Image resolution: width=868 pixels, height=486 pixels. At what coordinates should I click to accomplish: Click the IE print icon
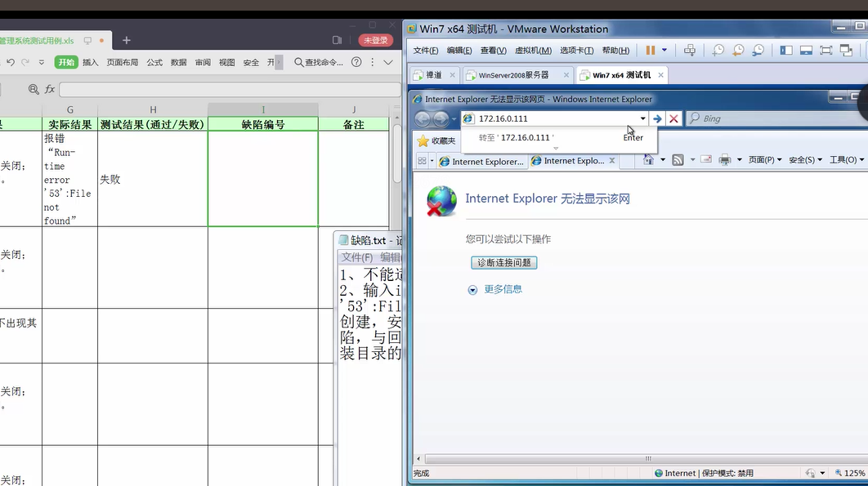(725, 160)
